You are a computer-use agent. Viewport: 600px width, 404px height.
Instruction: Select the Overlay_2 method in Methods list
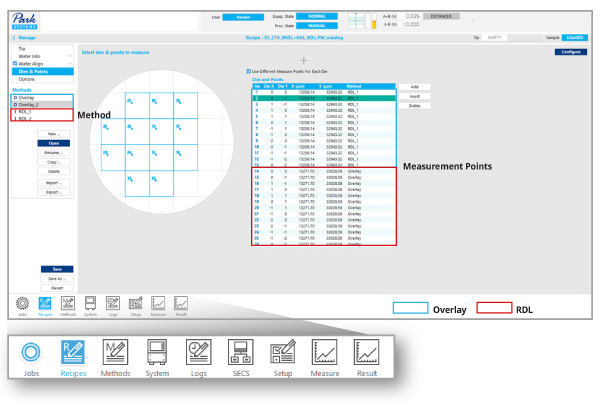(x=30, y=103)
